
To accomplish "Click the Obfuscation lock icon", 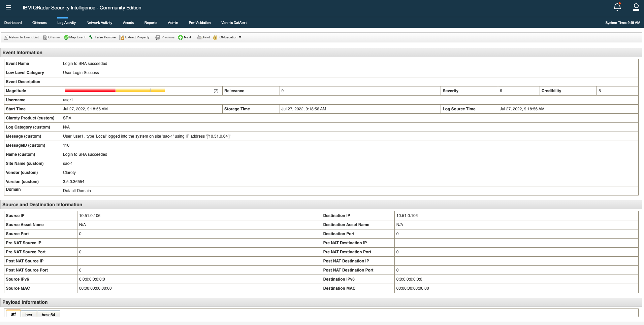I will pyautogui.click(x=215, y=37).
